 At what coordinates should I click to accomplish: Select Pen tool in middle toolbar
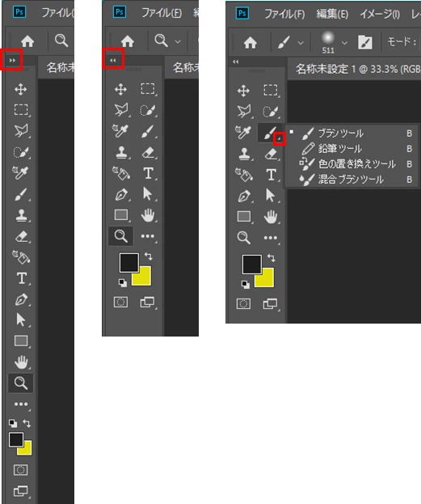point(121,195)
